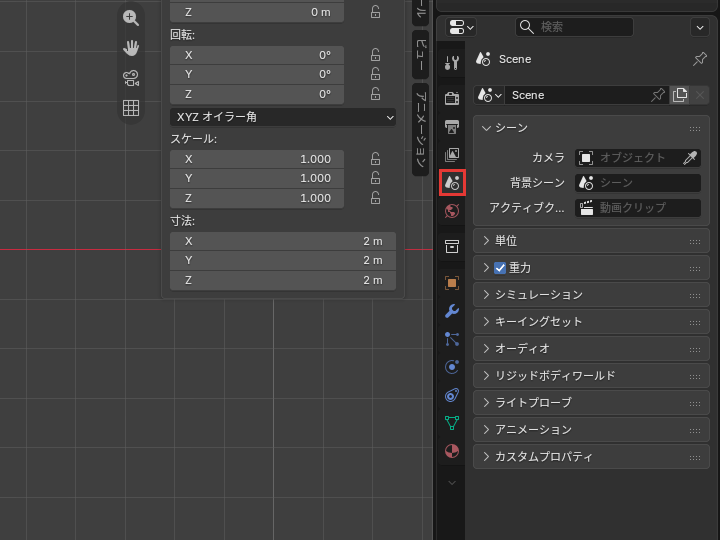Switch to the アニメーション sidebar tab
The image size is (720, 540).
pyautogui.click(x=420, y=129)
